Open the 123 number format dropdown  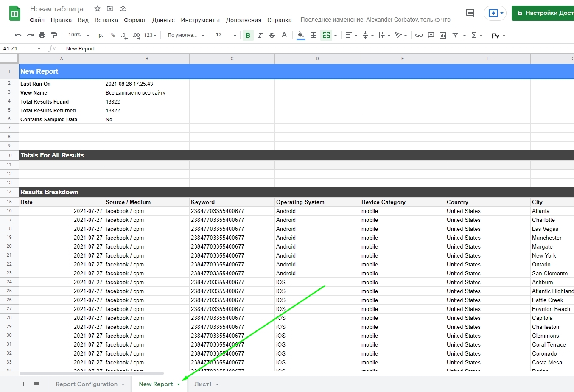[150, 35]
